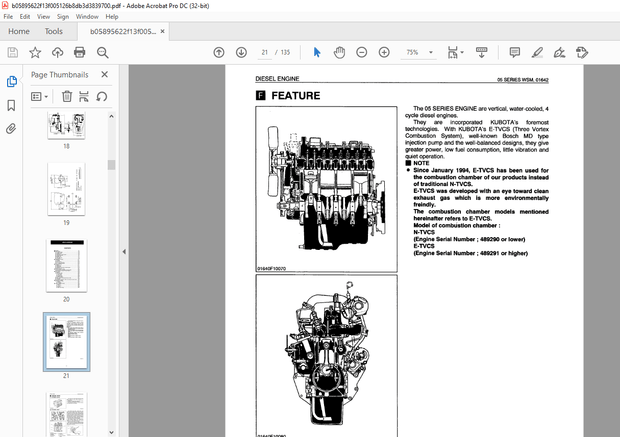Open the Window menu

87,17
